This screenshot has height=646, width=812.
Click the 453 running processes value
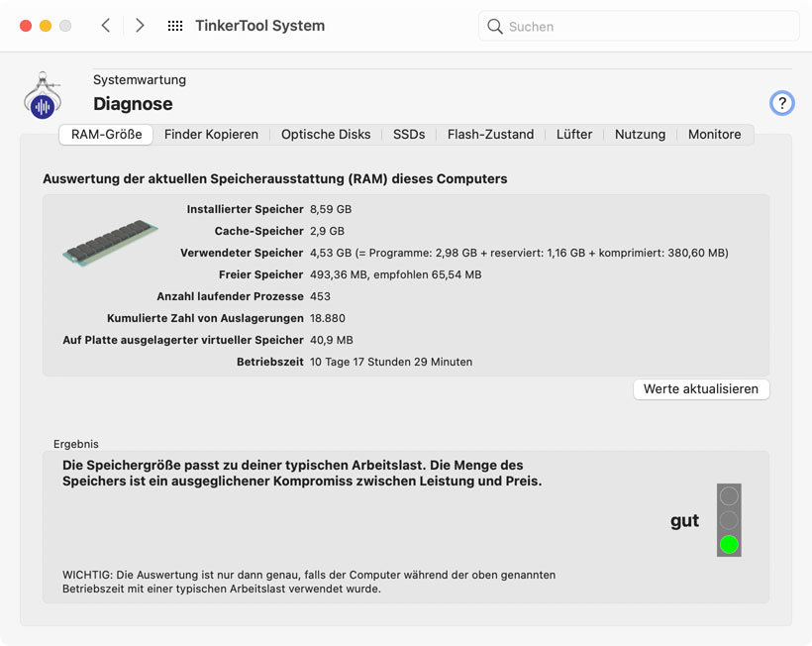point(320,296)
